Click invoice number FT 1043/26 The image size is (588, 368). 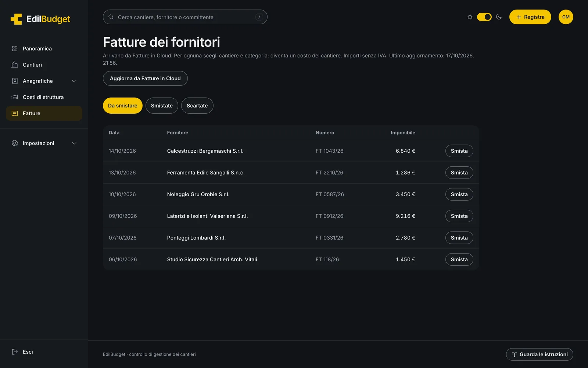point(330,151)
